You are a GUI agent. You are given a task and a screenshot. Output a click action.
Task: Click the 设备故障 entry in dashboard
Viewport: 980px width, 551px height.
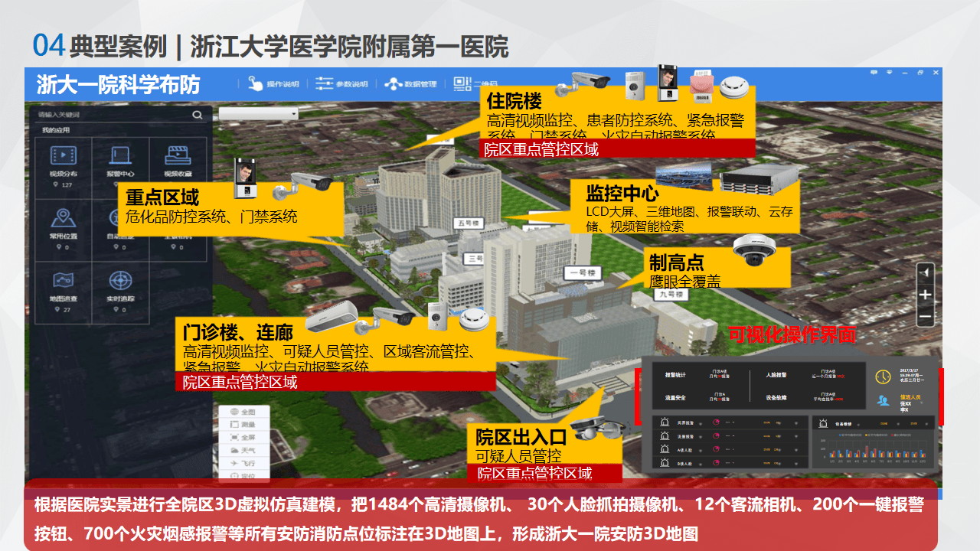776,397
